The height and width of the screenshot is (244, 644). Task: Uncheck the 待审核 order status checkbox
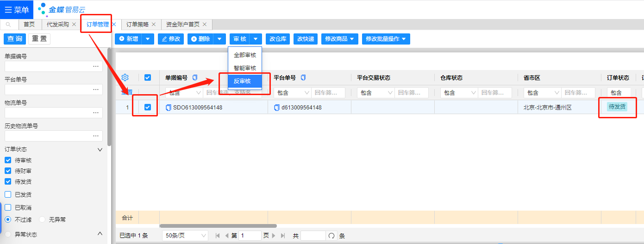pos(8,160)
